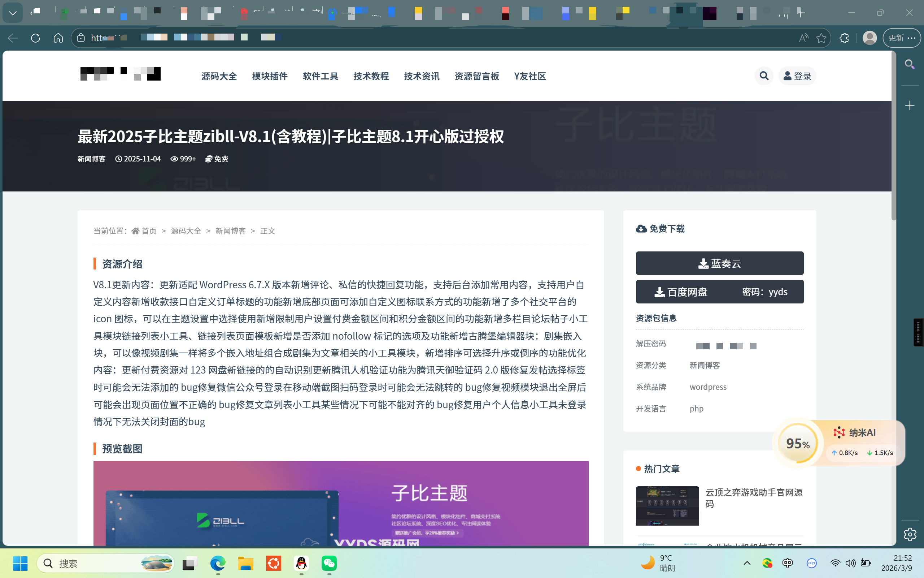Image resolution: width=924 pixels, height=578 pixels.
Task: Switch the input method 中 indicator
Action: (x=787, y=563)
